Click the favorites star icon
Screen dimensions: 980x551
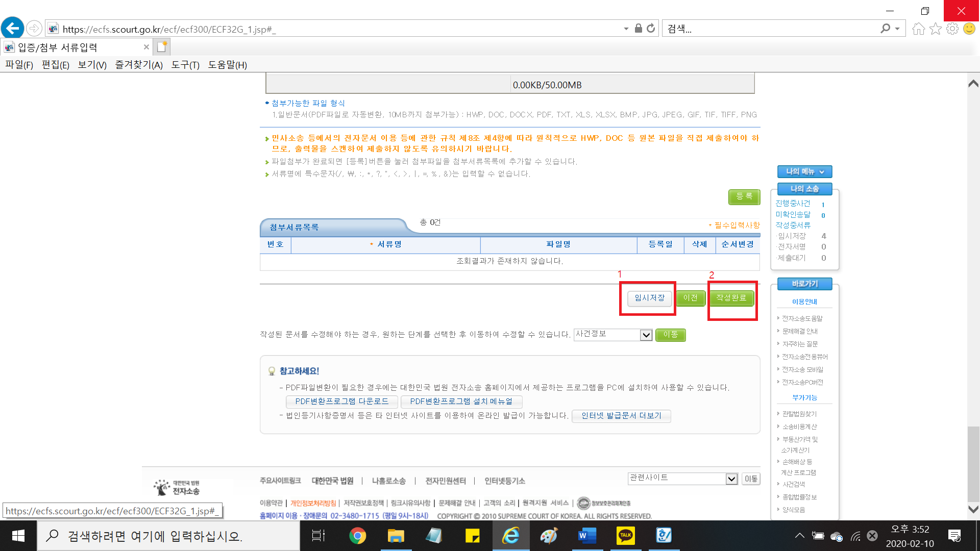(x=935, y=29)
